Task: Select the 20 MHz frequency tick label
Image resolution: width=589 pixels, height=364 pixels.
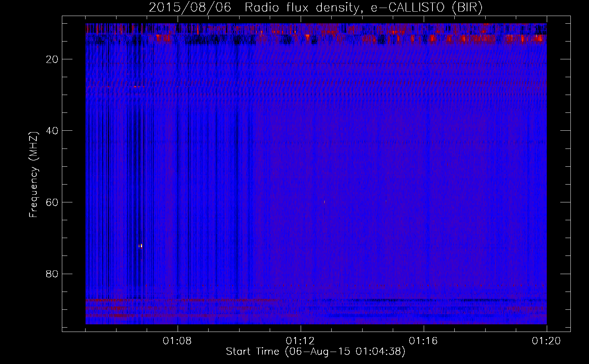Action: click(x=52, y=59)
